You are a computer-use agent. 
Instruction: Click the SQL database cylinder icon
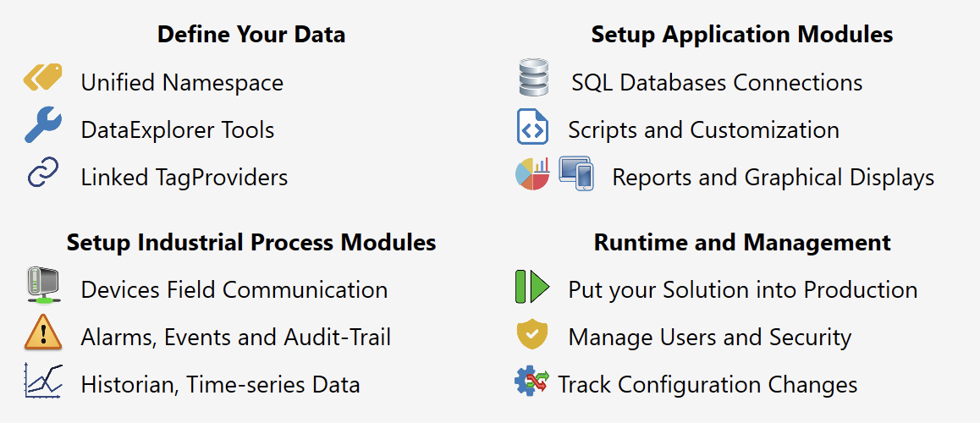pos(533,78)
